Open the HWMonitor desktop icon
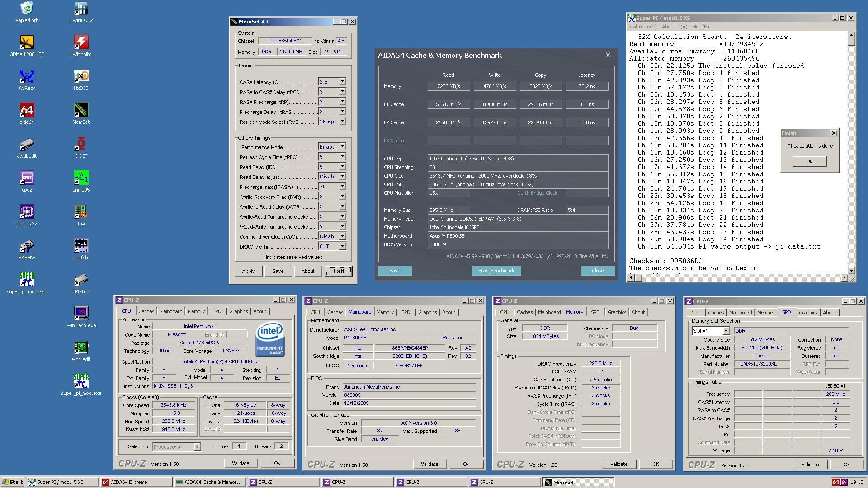The width and height of the screenshot is (868, 488). [x=81, y=46]
